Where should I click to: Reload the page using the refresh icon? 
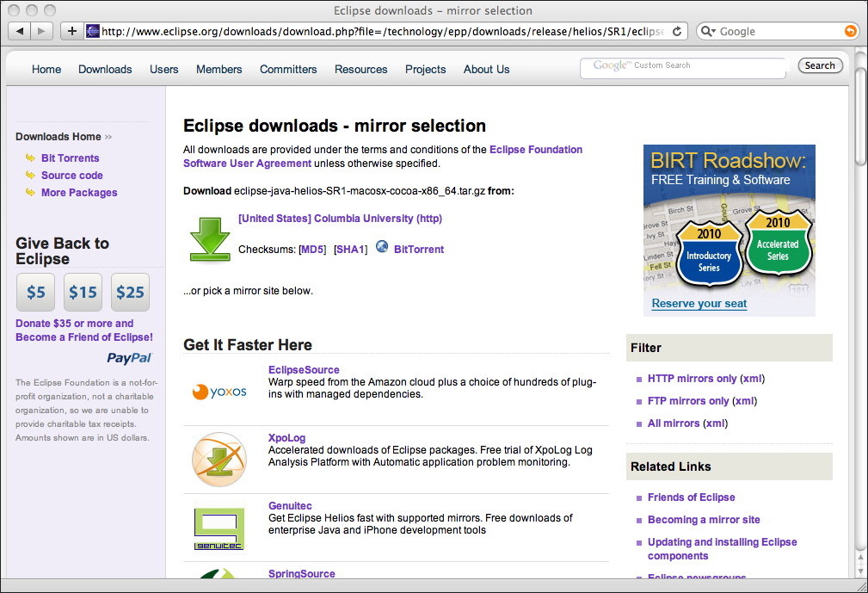coord(676,32)
